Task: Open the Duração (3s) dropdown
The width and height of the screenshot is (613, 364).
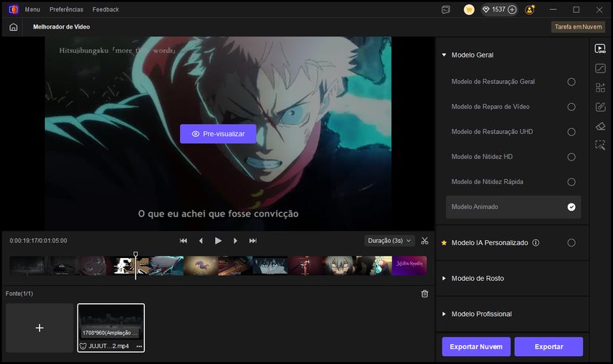Action: tap(389, 241)
